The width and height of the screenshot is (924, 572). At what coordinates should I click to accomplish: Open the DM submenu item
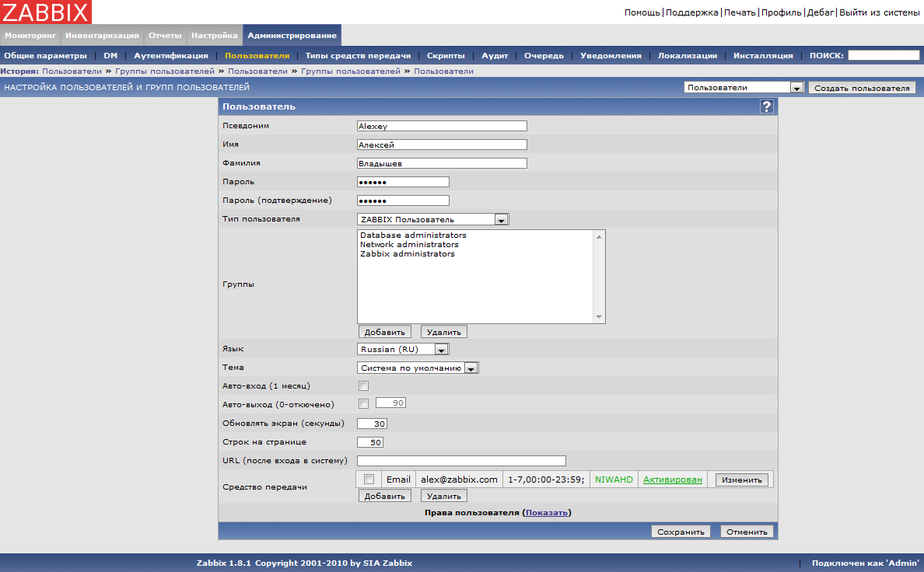110,55
